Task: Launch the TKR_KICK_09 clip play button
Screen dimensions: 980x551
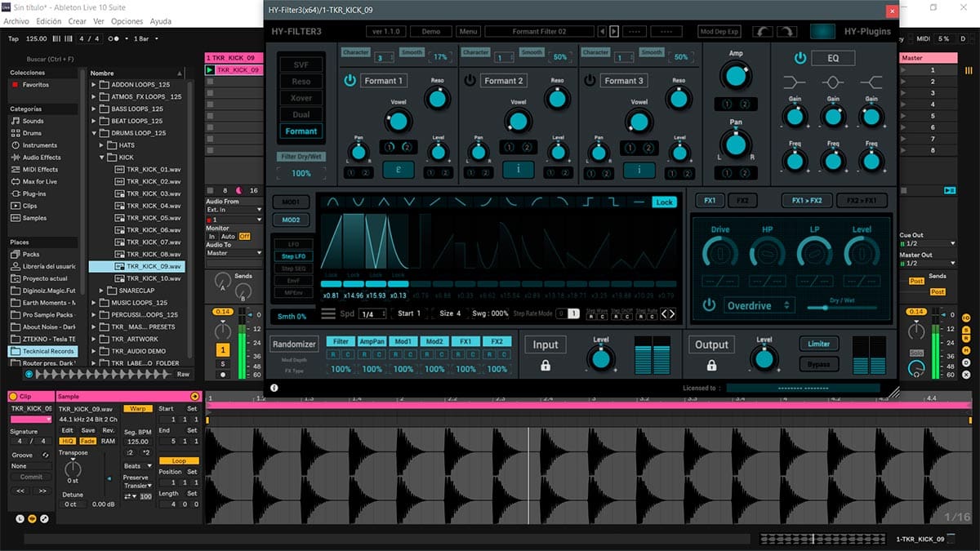Action: click(x=210, y=70)
